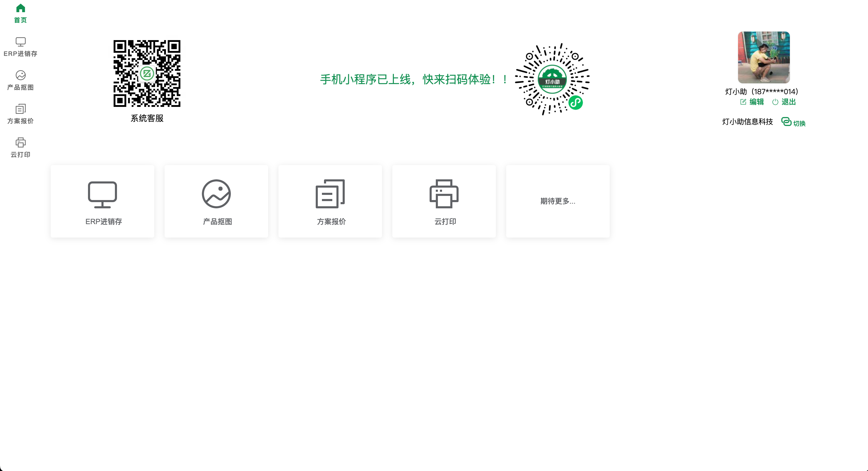The height and width of the screenshot is (471, 868).
Task: Select 产品抠图 sidebar icon
Action: [20, 75]
